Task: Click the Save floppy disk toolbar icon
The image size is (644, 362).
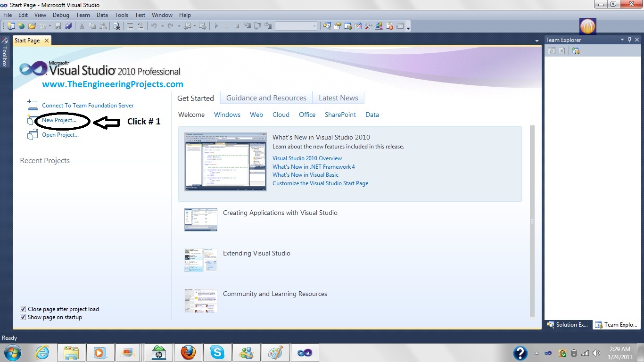Action: [x=58, y=26]
